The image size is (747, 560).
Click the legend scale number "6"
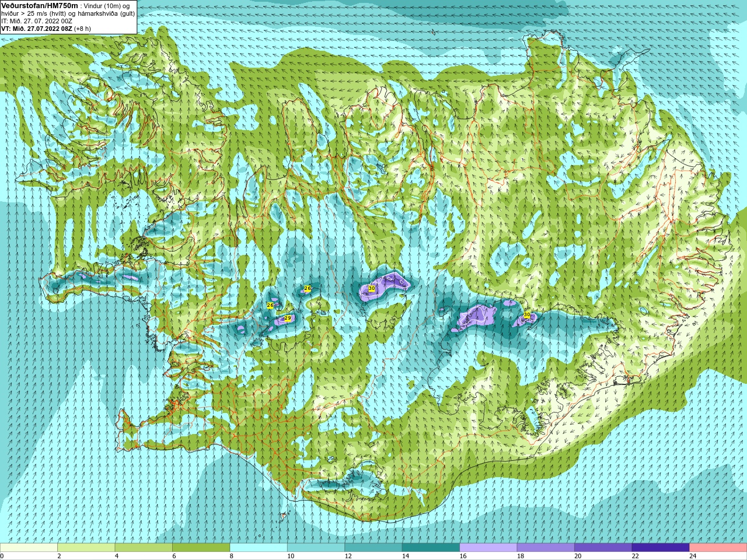coord(174,556)
